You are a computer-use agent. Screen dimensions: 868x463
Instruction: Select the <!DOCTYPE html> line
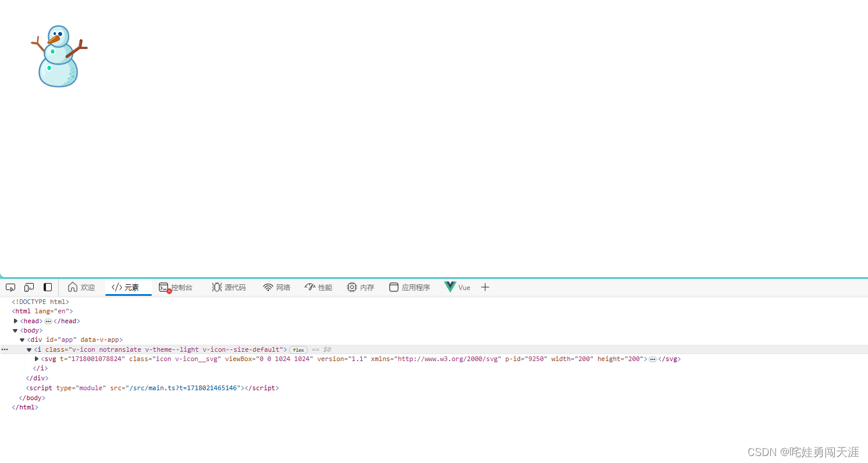[41, 302]
